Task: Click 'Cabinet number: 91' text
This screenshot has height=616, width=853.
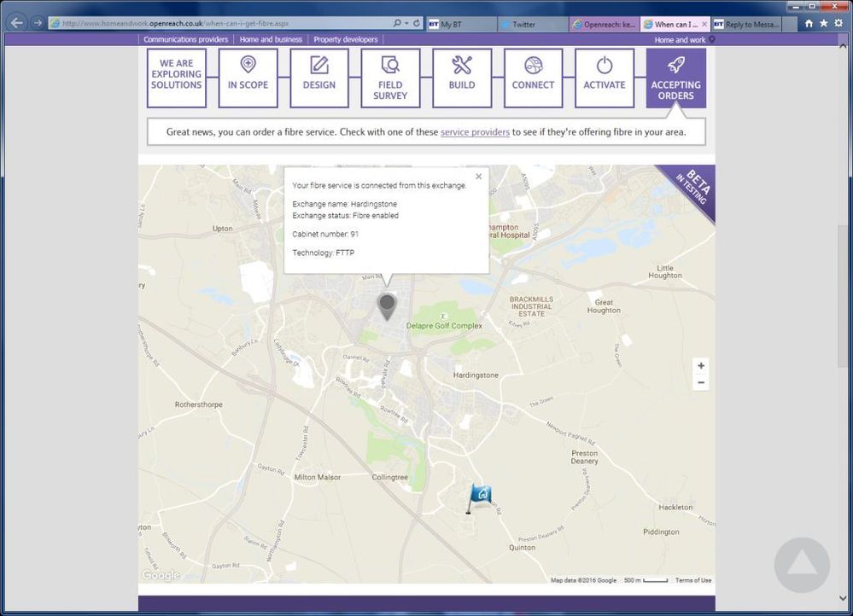Action: pyautogui.click(x=325, y=234)
